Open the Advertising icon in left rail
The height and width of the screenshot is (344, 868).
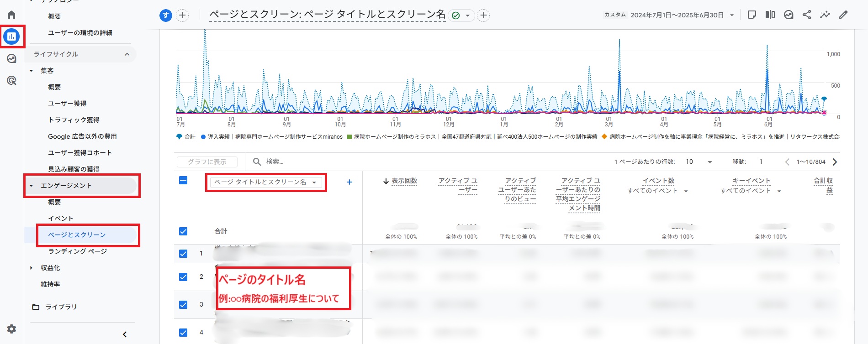(11, 81)
